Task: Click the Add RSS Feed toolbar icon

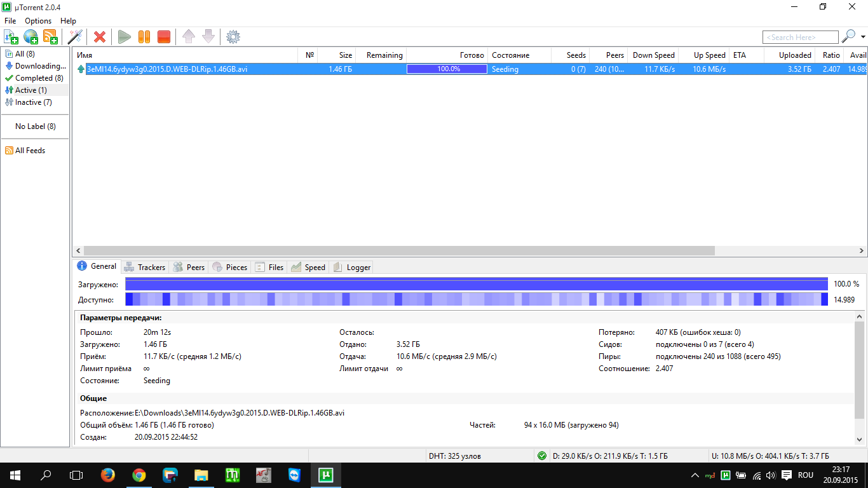Action: pyautogui.click(x=50, y=37)
